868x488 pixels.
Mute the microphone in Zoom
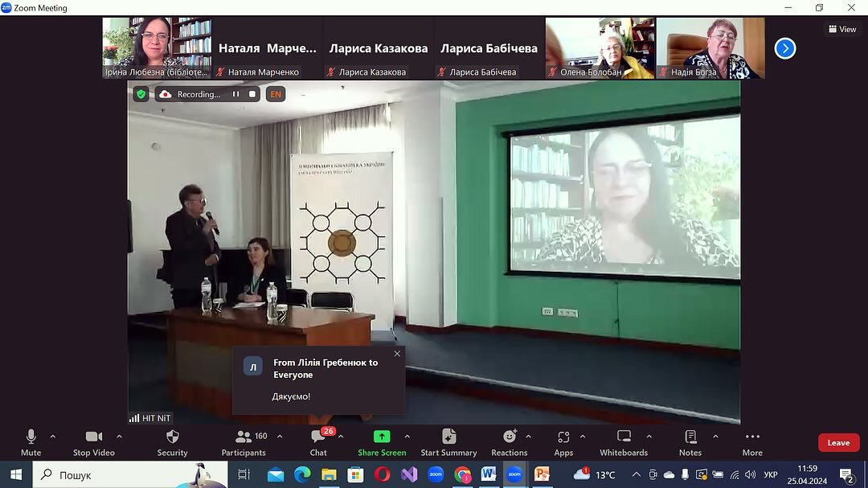[31, 443]
